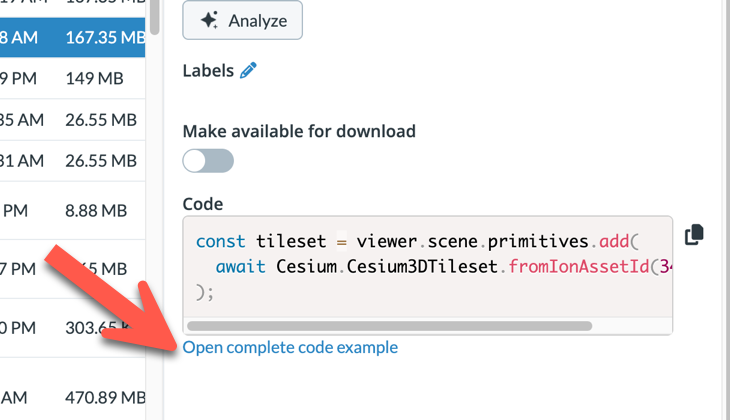The height and width of the screenshot is (420, 730).
Task: Enable the Make available for download switch
Action: click(x=208, y=161)
